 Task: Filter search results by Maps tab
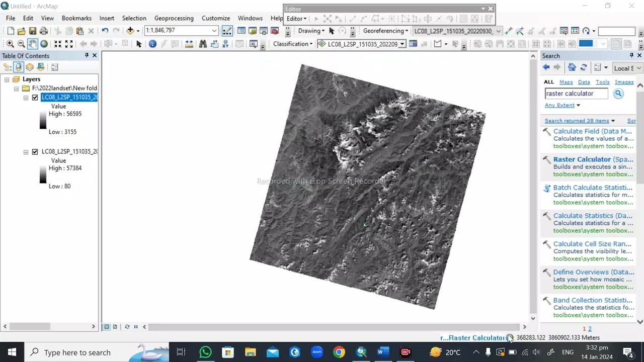click(566, 82)
